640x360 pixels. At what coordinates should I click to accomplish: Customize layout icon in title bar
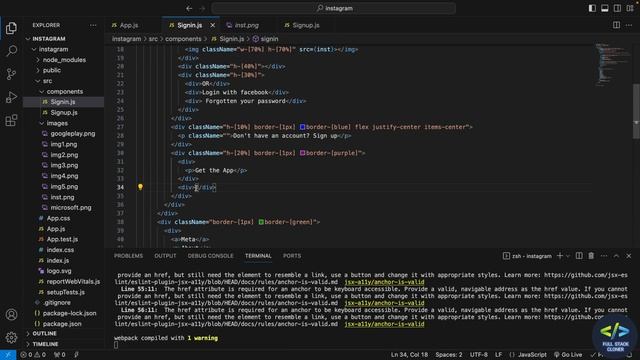(630, 8)
